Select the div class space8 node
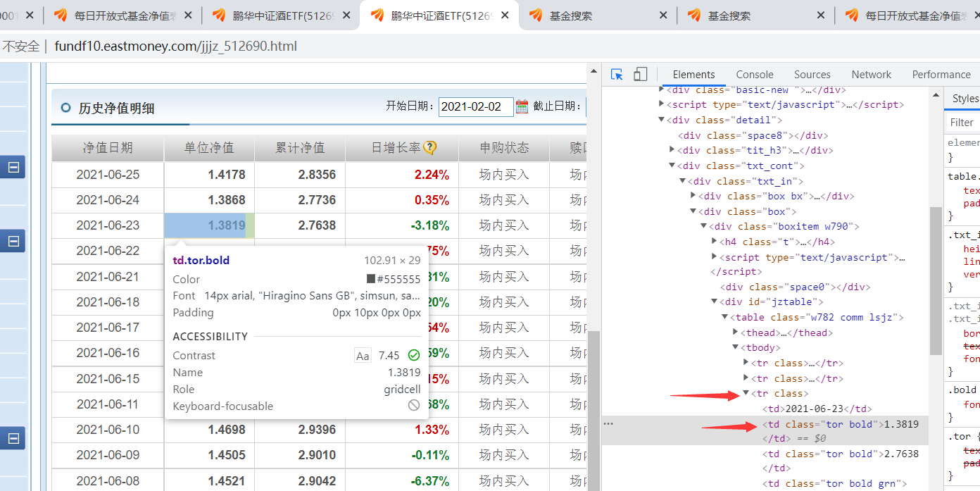This screenshot has height=491, width=980. [x=752, y=135]
